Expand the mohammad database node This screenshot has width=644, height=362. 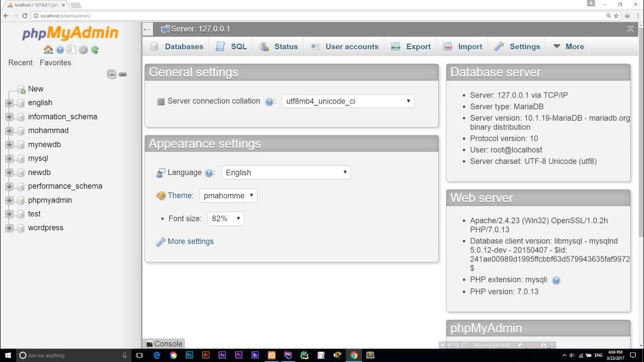[x=9, y=131]
